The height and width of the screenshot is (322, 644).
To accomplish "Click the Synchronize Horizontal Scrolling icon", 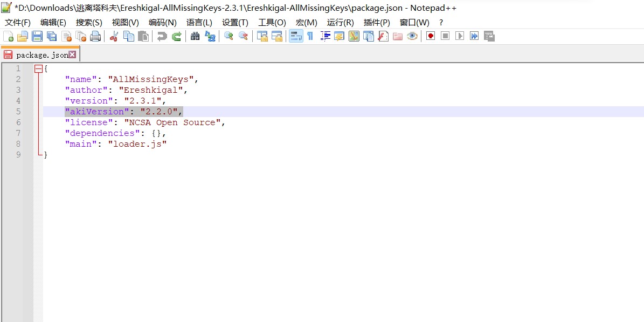I will (x=277, y=36).
